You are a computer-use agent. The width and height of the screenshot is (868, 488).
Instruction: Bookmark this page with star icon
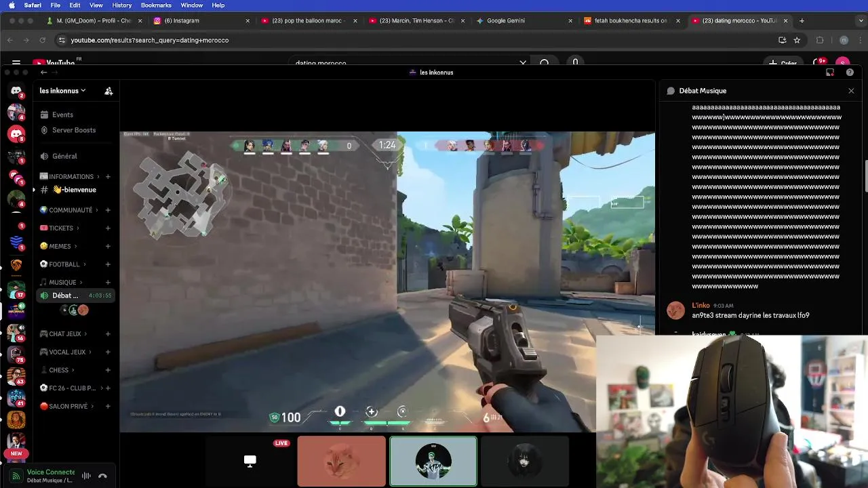(x=797, y=40)
